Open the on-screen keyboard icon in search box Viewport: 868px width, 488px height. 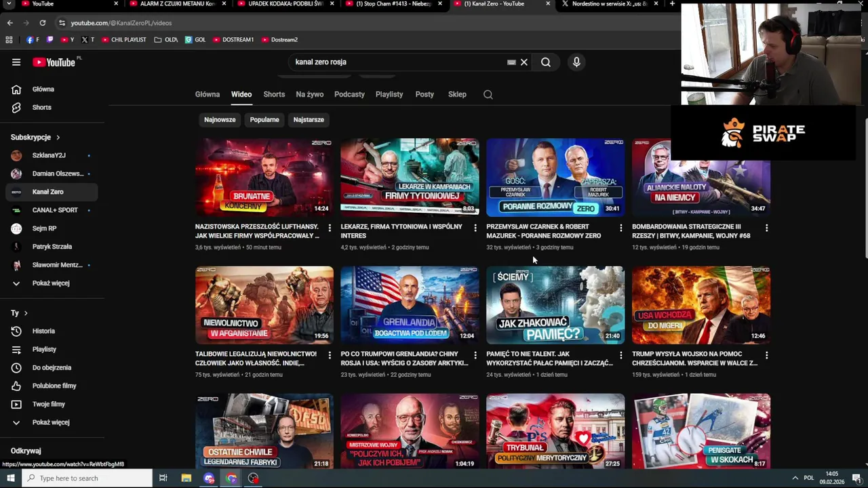point(511,62)
